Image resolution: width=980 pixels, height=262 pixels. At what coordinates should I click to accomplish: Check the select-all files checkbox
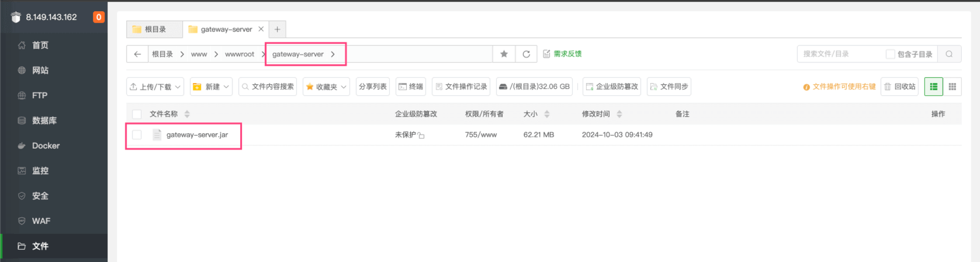click(x=137, y=114)
